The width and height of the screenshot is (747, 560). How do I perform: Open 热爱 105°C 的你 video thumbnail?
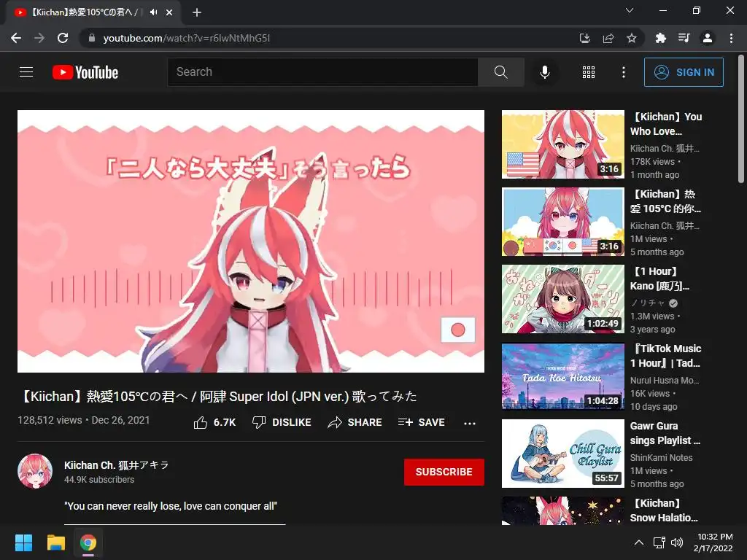coord(563,222)
